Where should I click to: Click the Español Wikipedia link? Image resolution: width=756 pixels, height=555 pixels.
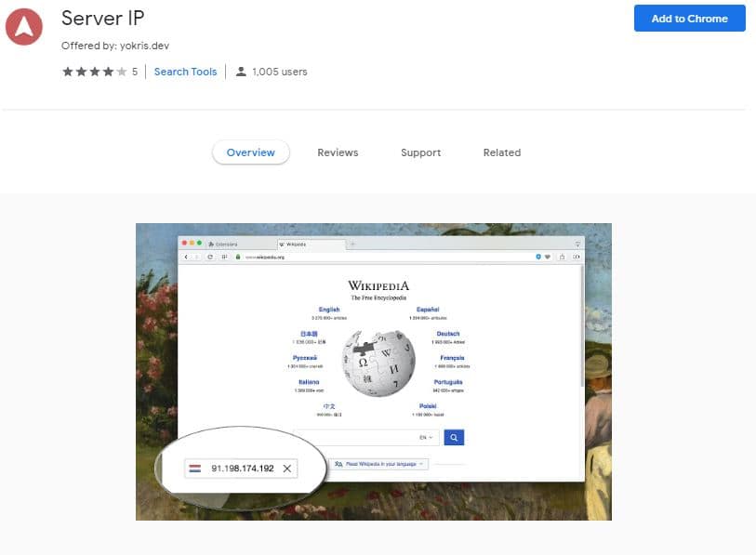(x=428, y=310)
